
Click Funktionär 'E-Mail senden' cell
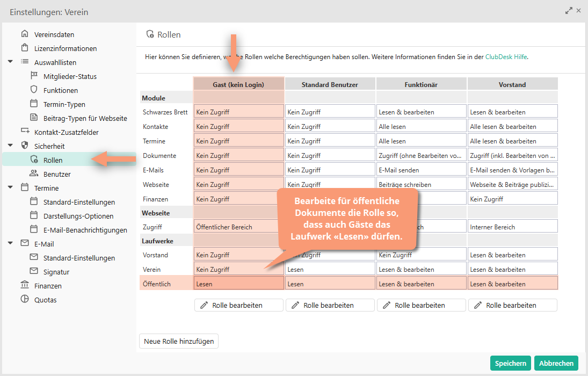[x=422, y=170]
